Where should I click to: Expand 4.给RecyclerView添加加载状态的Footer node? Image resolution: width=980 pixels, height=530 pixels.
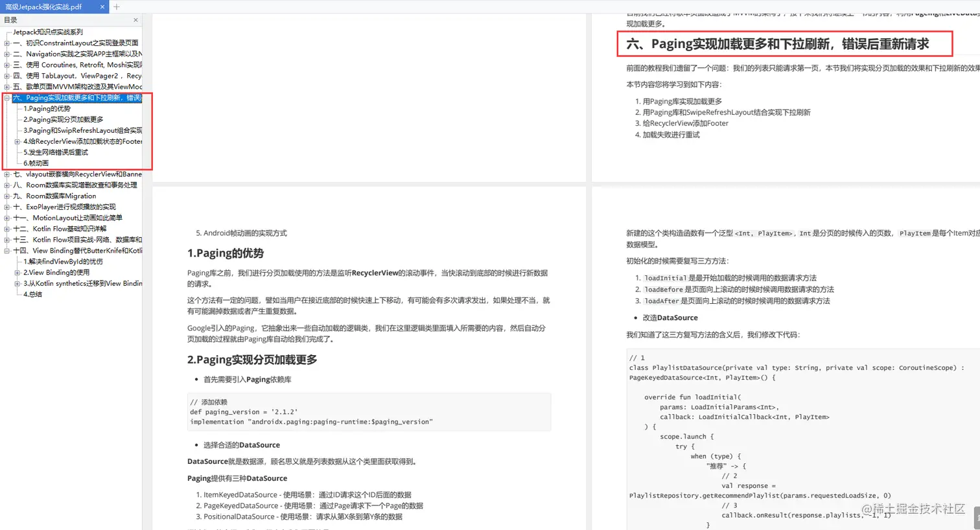pyautogui.click(x=17, y=141)
